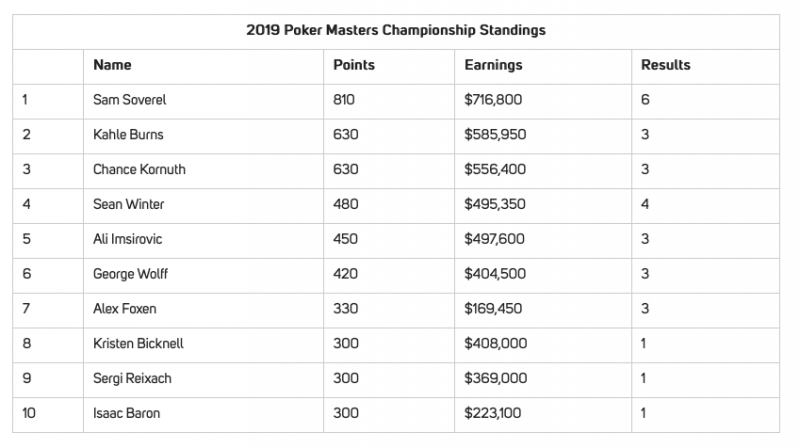The width and height of the screenshot is (800, 448).
Task: Click on Sergi Reixach in the table
Action: tap(134, 379)
